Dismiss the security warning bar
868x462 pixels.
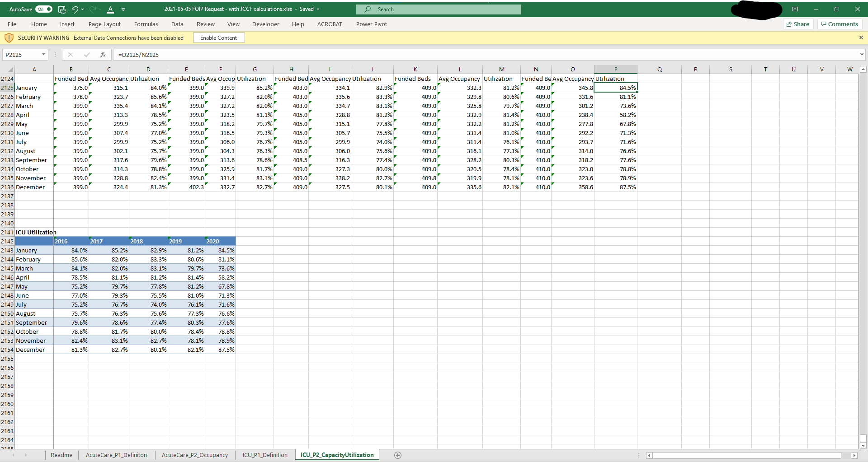[861, 37]
